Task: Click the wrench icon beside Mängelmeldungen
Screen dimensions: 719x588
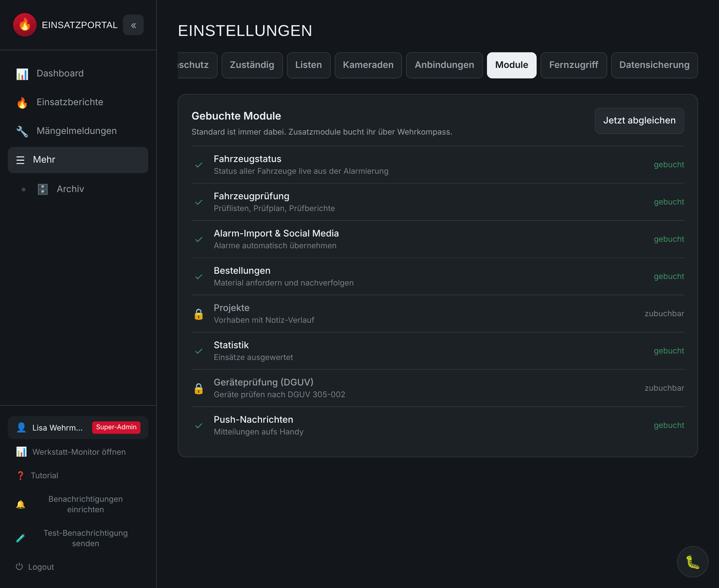Action: click(22, 131)
